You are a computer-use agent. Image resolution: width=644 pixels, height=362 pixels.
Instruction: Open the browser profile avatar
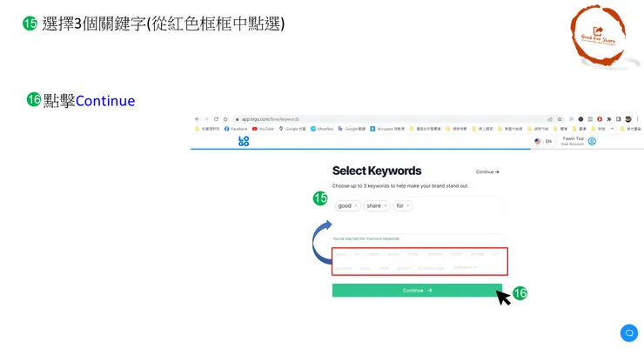[628, 119]
